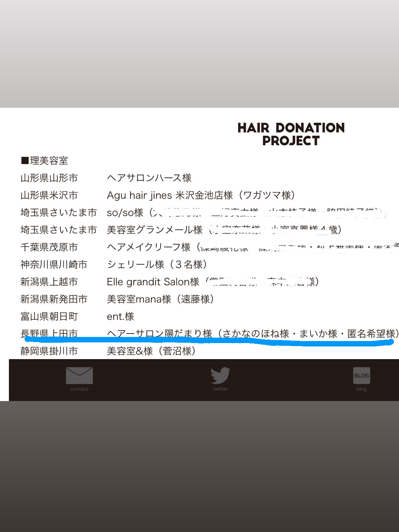Open the Twitter bird icon
This screenshot has height=532, width=399.
[x=220, y=375]
